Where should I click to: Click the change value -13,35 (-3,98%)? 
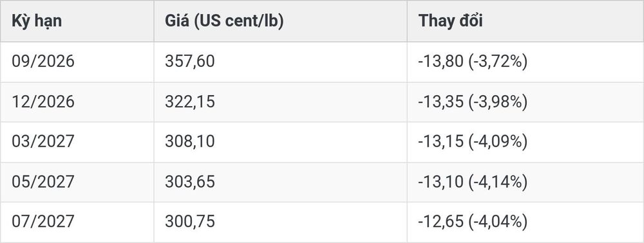pos(473,102)
